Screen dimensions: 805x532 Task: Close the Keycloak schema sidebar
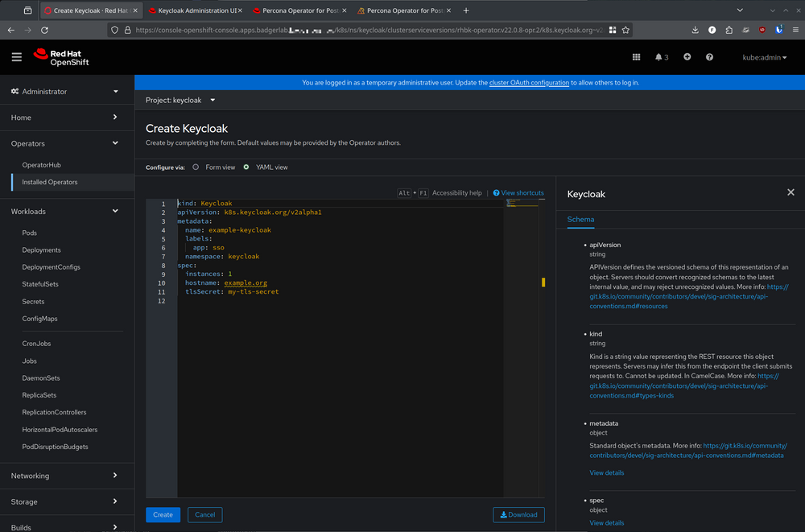[x=791, y=192]
